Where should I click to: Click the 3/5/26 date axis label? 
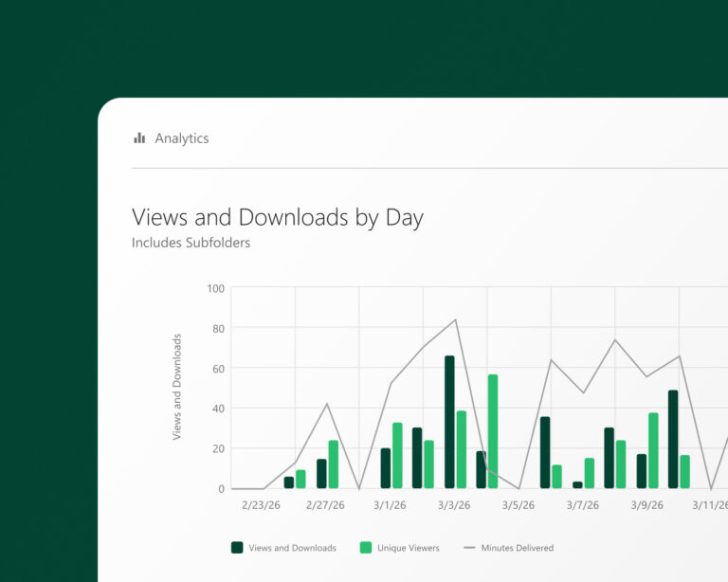coord(519,505)
